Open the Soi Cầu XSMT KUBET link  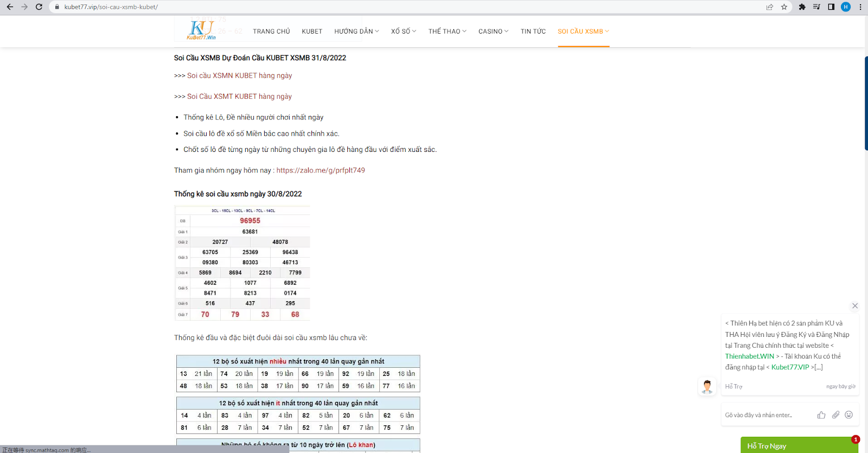(239, 97)
